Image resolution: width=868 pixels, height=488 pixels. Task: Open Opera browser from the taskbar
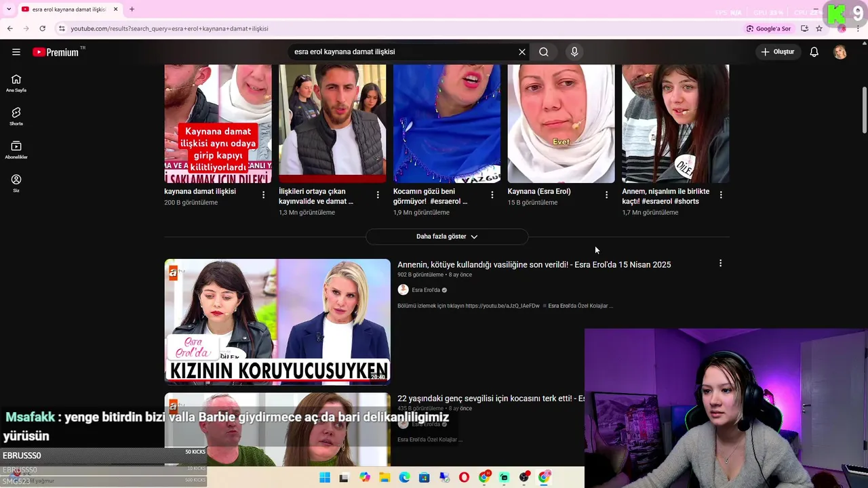pos(464,478)
